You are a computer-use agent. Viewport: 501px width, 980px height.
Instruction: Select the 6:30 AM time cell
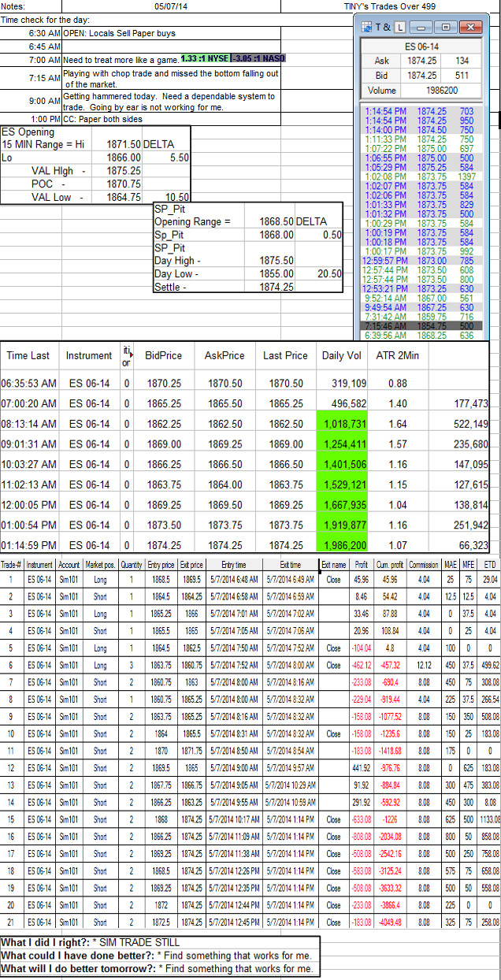(x=31, y=34)
